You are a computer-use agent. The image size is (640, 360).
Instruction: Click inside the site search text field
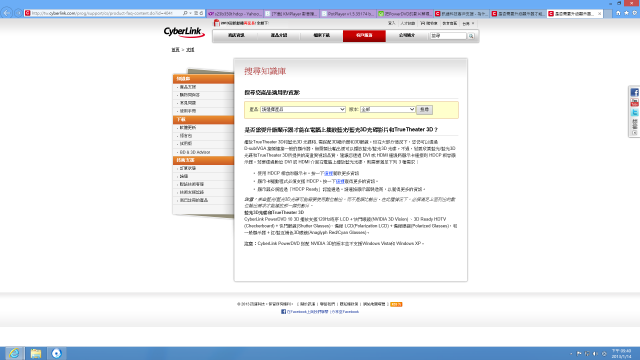[x=448, y=36]
